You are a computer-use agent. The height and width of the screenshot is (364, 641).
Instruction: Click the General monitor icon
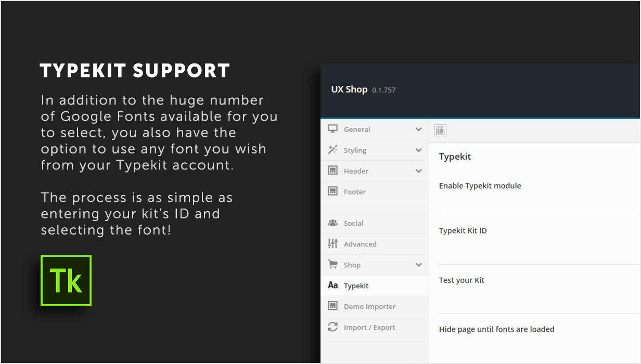332,129
